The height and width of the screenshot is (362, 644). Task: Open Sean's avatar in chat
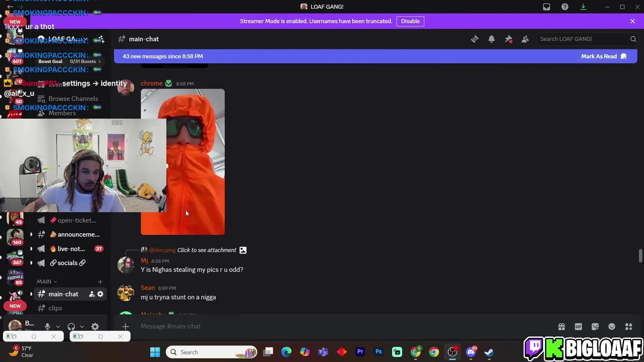[x=125, y=292]
